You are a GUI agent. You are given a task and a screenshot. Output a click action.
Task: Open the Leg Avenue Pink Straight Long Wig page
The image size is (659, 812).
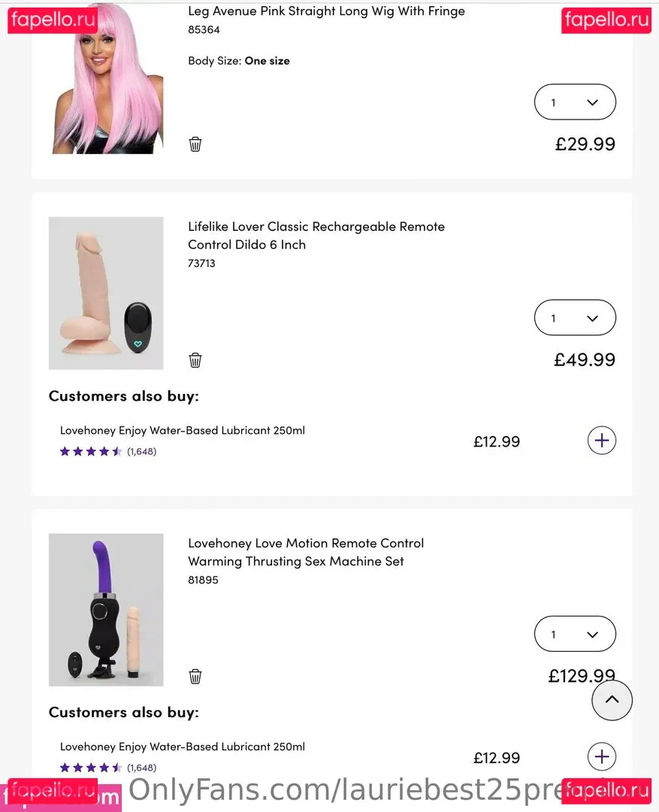326,11
